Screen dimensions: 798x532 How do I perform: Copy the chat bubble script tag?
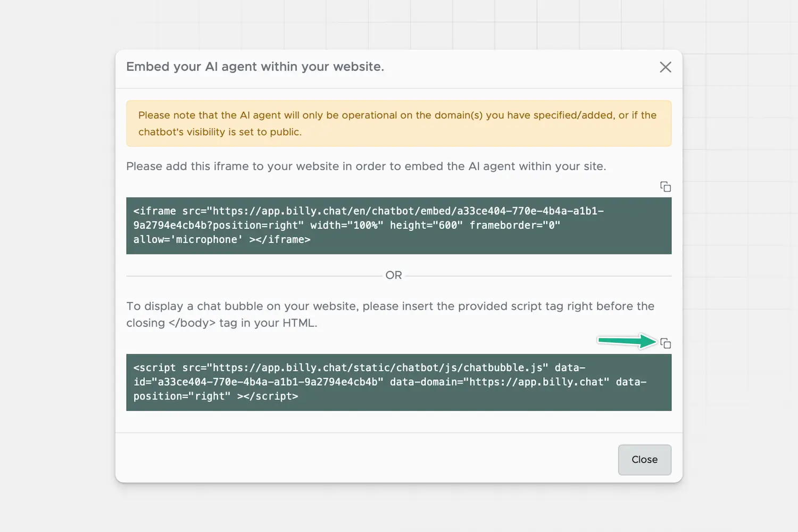click(x=665, y=343)
